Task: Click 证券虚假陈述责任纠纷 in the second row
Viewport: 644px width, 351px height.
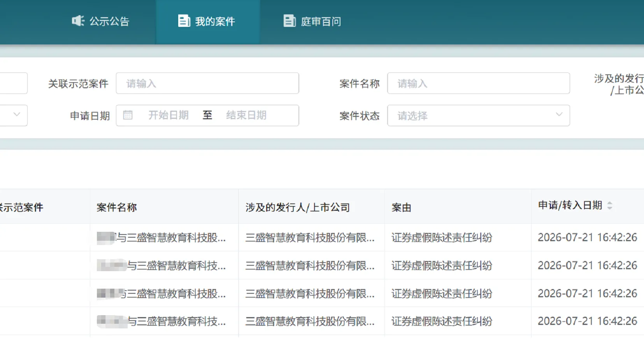Action: (442, 266)
